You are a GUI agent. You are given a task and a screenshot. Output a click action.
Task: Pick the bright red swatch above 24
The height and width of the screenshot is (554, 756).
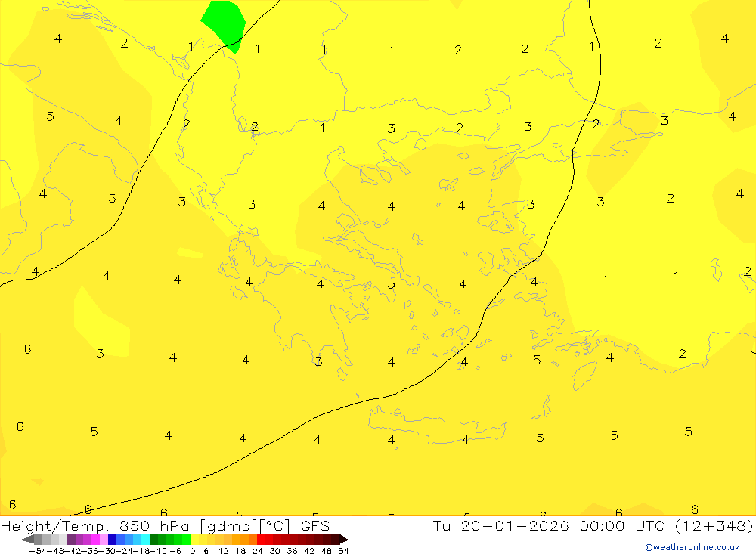pos(261,539)
